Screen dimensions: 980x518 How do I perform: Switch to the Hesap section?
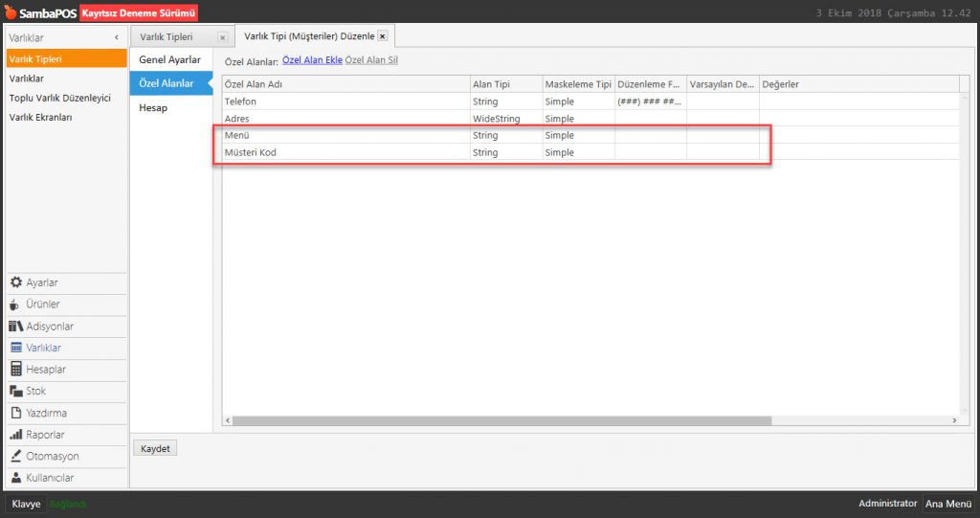pyautogui.click(x=153, y=108)
